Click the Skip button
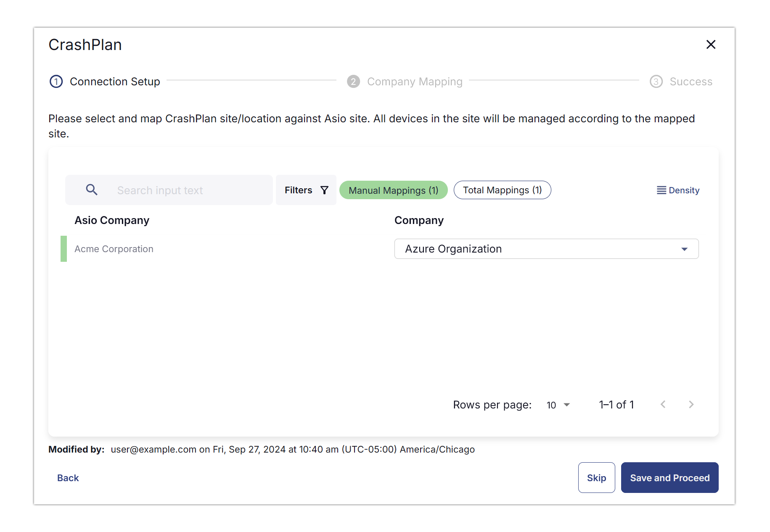The width and height of the screenshot is (770, 532). (597, 478)
